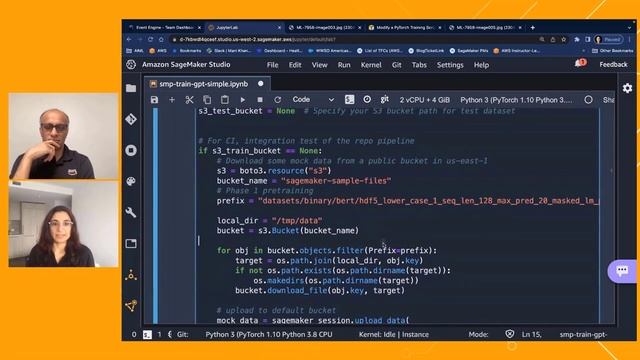640x360 pixels.
Task: Open the Edit menu
Action: 295,65
